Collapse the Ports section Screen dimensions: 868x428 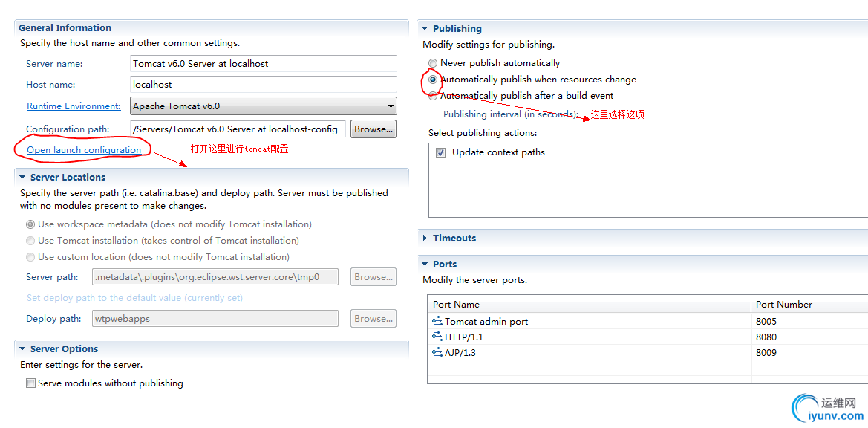click(x=425, y=264)
